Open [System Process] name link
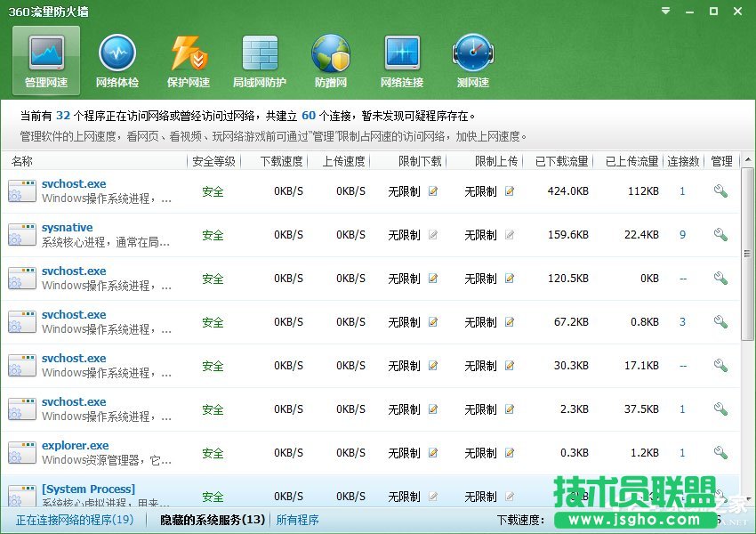756x534 pixels. [88, 489]
